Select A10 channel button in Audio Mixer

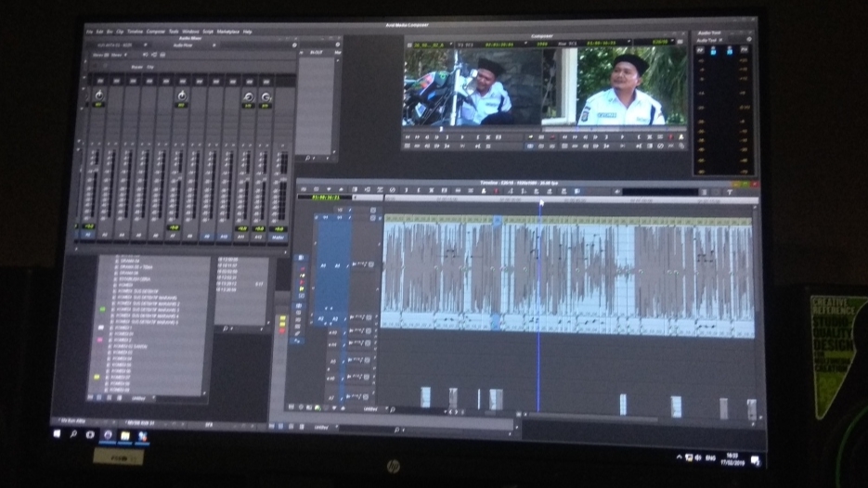pos(224,237)
